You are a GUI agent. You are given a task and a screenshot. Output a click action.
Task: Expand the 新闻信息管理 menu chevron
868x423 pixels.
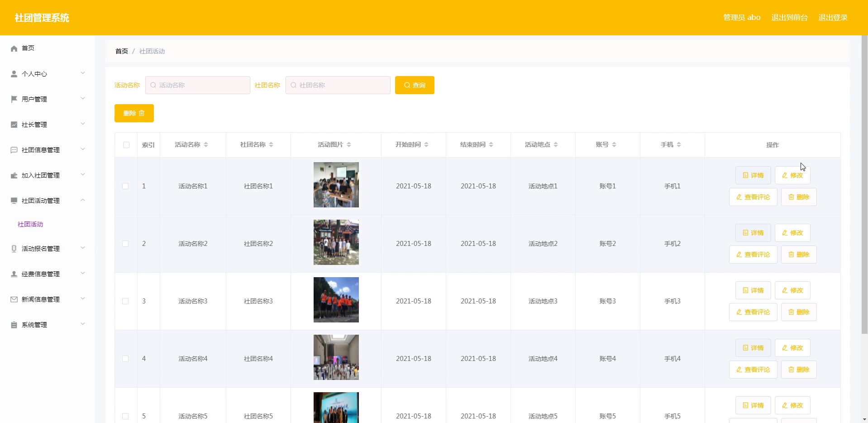[x=83, y=298]
